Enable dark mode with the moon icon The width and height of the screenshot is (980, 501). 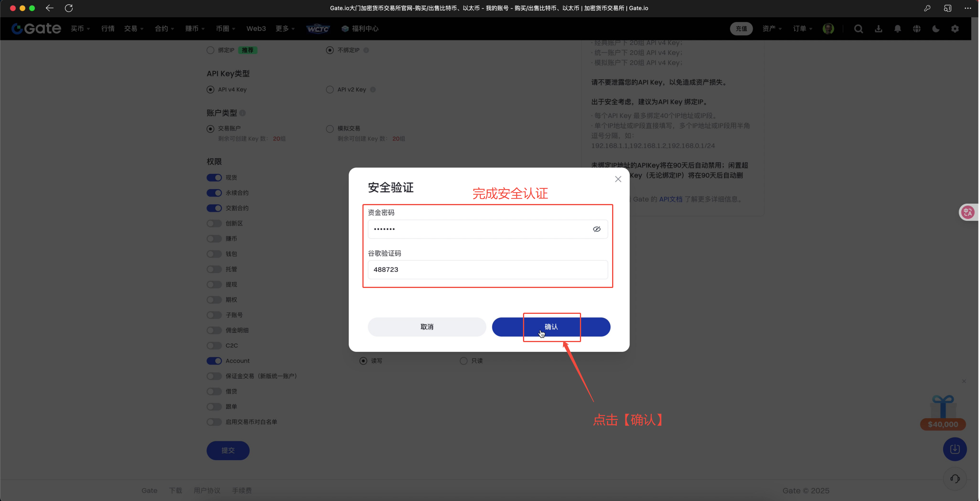coord(935,28)
